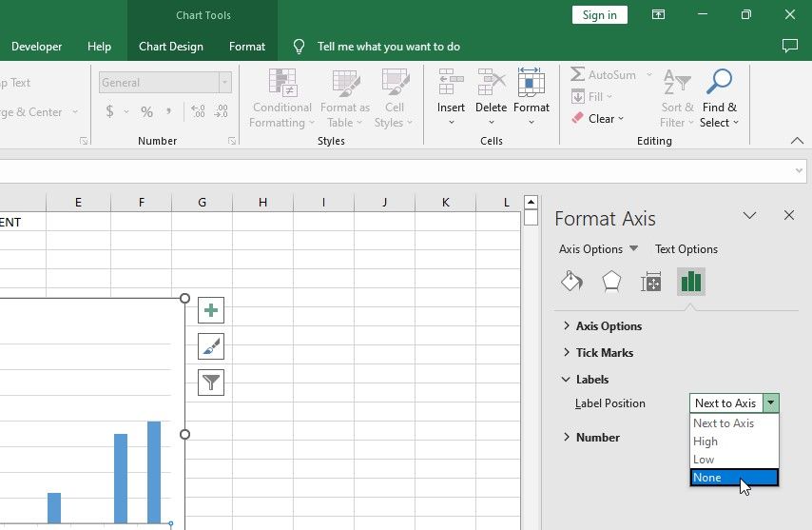Open the Fill & Line paint bucket tab

[x=571, y=282]
